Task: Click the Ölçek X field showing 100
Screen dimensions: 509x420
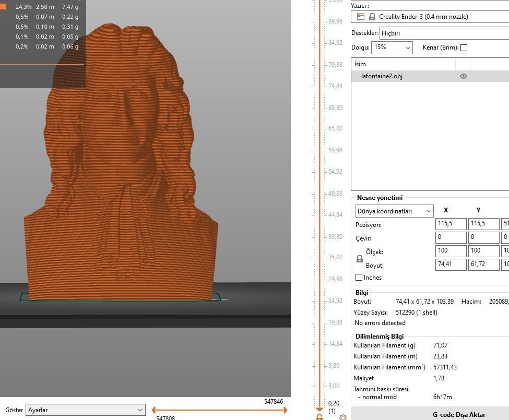Action: [x=451, y=251]
